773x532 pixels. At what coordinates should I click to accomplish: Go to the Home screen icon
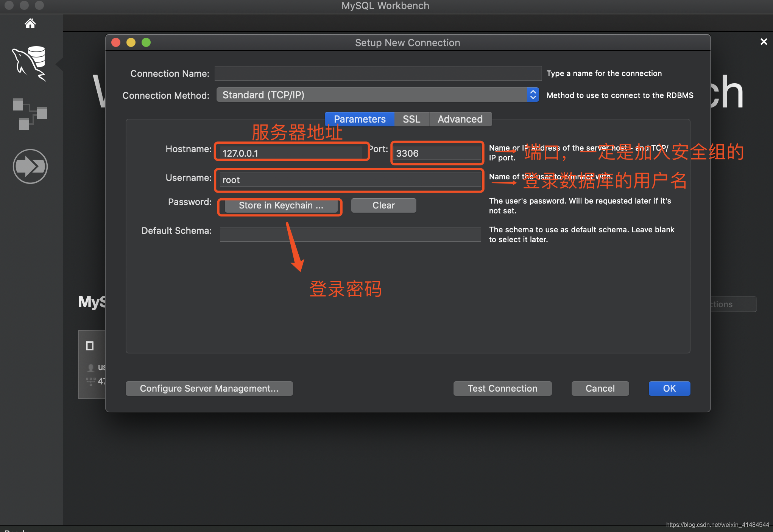pos(30,23)
